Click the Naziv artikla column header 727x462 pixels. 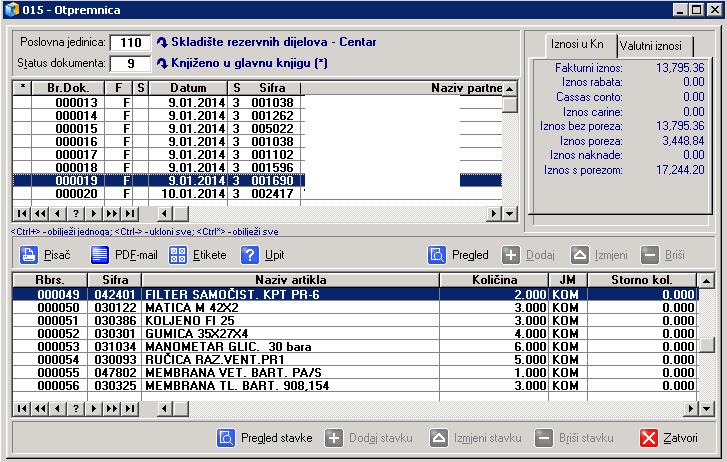[x=291, y=280]
